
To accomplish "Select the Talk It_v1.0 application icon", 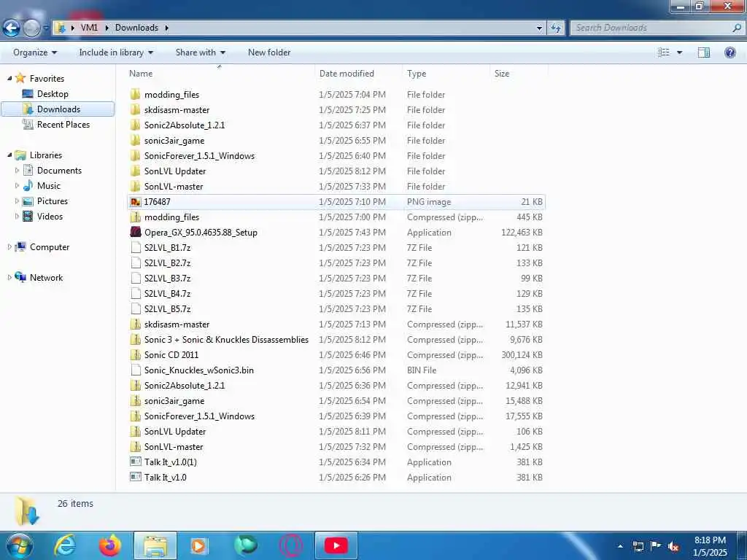I will pyautogui.click(x=136, y=477).
